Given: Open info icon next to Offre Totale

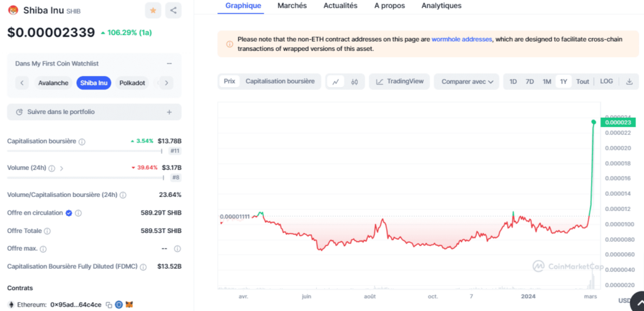Looking at the screenshot, I should [x=47, y=231].
